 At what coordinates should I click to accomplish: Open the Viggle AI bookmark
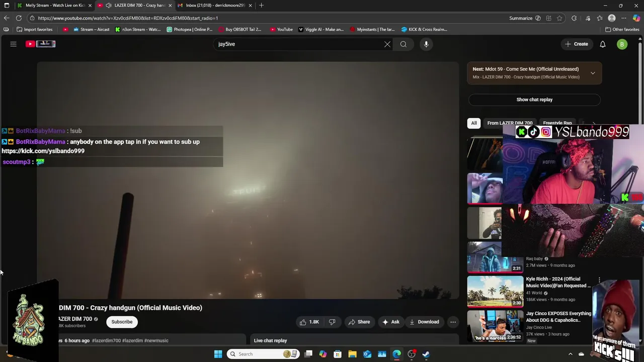point(320,29)
